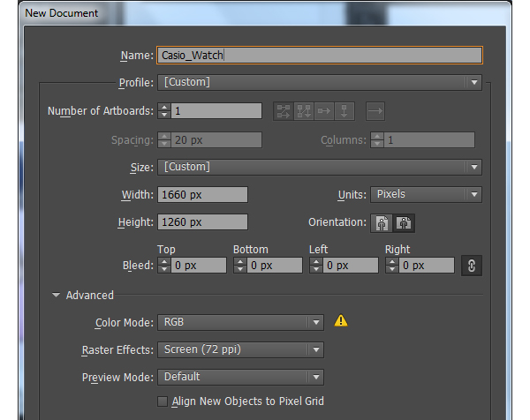Select Arrange by Column artboard icon
This screenshot has height=420, width=530.
point(344,111)
